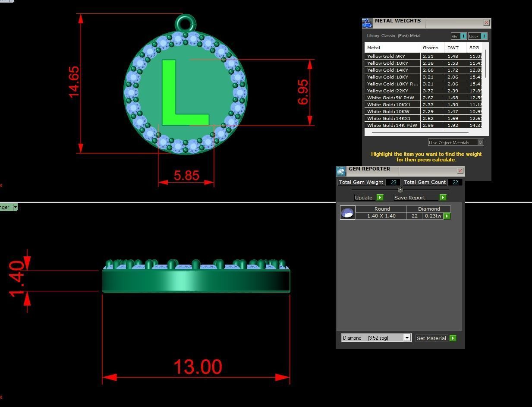The height and width of the screenshot is (407, 532).
Task: Select the Yellow Gold:14KY row
Action: click(x=423, y=70)
